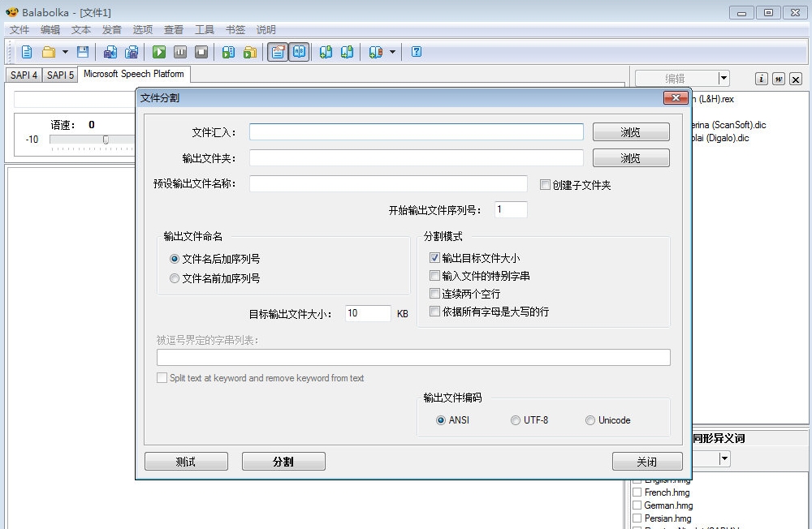
Task: Expand the bookmarks dropdown arrow
Action: [392, 52]
